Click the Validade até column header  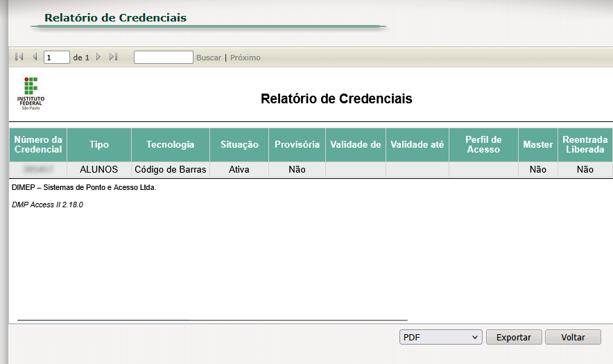pos(417,145)
